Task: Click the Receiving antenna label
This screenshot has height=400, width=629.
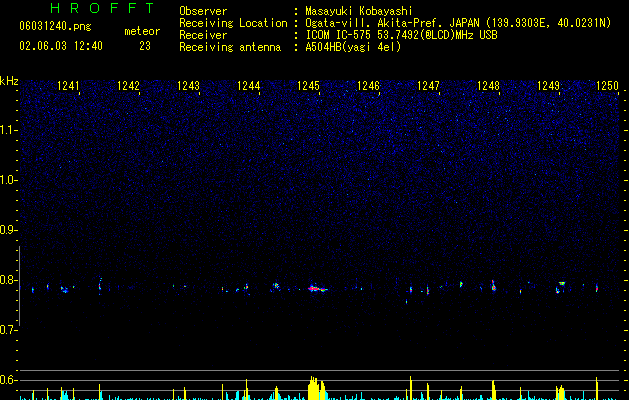Action: click(230, 47)
